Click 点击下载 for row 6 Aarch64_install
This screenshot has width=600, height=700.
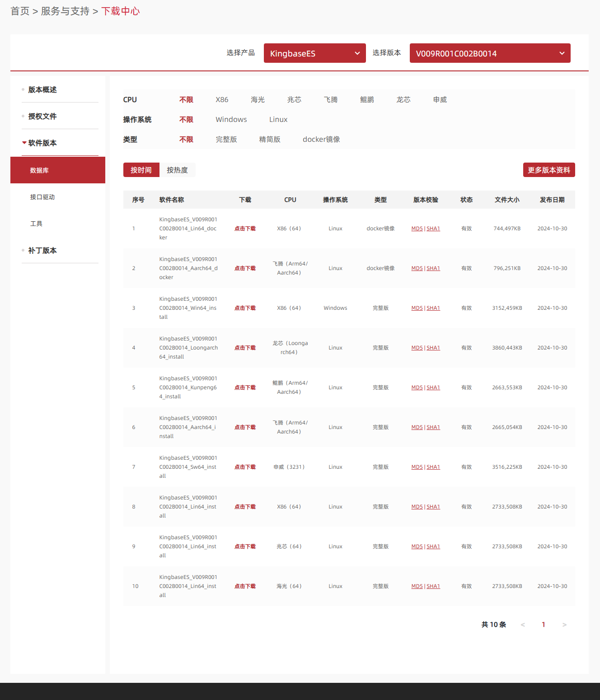click(x=245, y=427)
